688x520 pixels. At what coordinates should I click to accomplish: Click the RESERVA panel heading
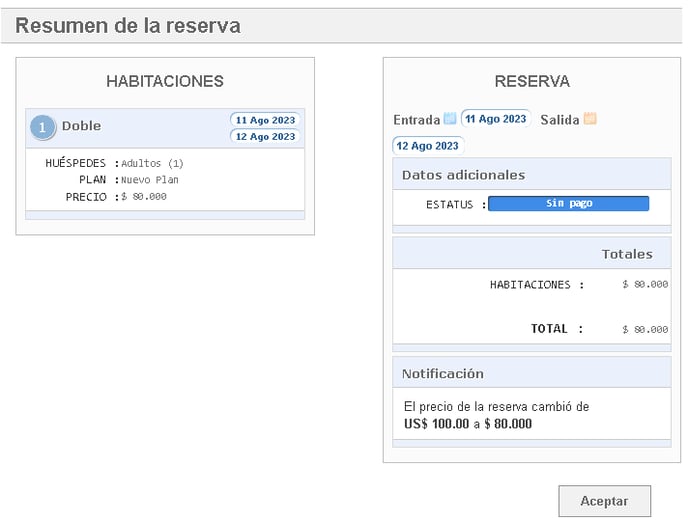(x=532, y=81)
